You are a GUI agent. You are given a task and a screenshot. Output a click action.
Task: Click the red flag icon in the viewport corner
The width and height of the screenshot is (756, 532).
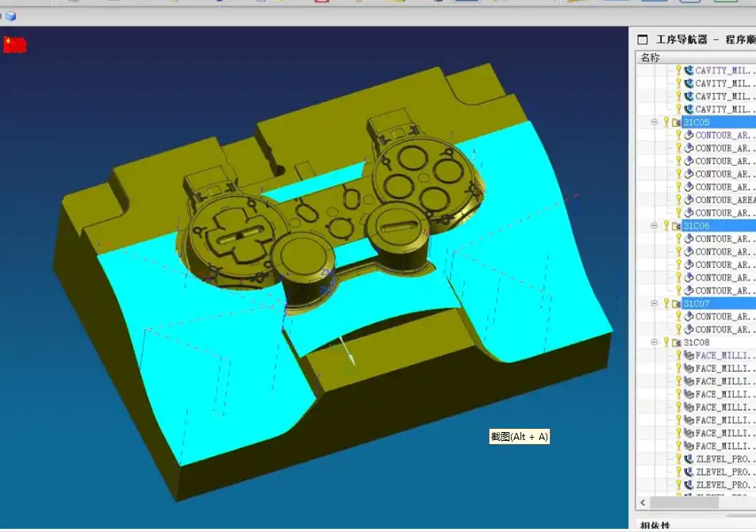coord(14,44)
